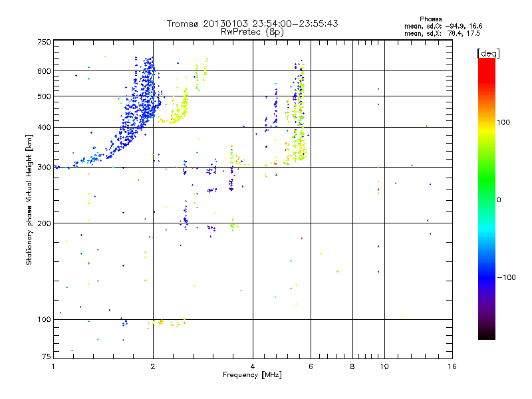Click the 'Phases' header text
532x399 pixels.
tap(430, 19)
